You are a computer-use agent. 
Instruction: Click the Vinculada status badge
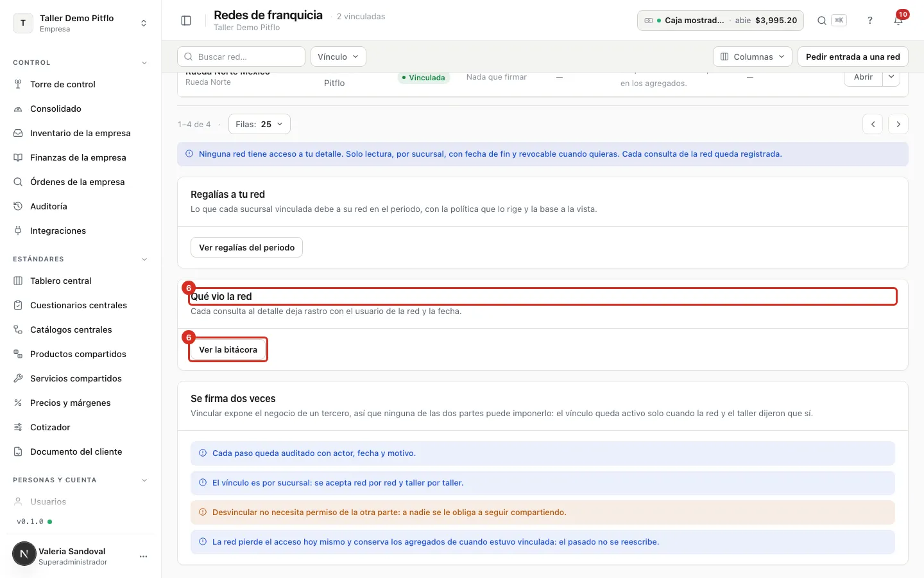[x=424, y=78]
